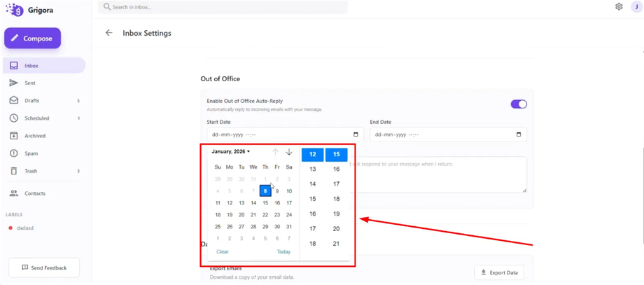This screenshot has height=285, width=644.
Task: Click the Send Feedback button
Action: pyautogui.click(x=44, y=267)
